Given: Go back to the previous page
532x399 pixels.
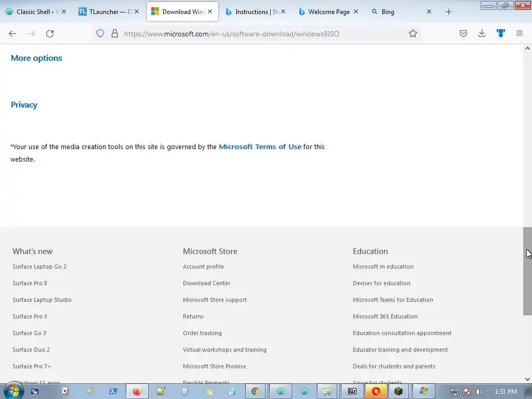Looking at the screenshot, I should click(12, 34).
